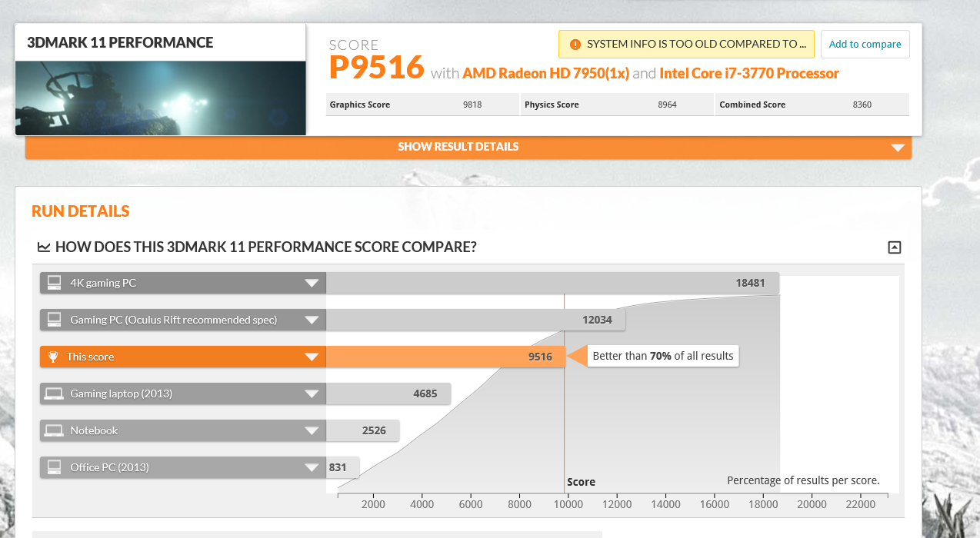Click the desktop icon beside 4K gaming PC
This screenshot has height=538, width=980.
54,283
